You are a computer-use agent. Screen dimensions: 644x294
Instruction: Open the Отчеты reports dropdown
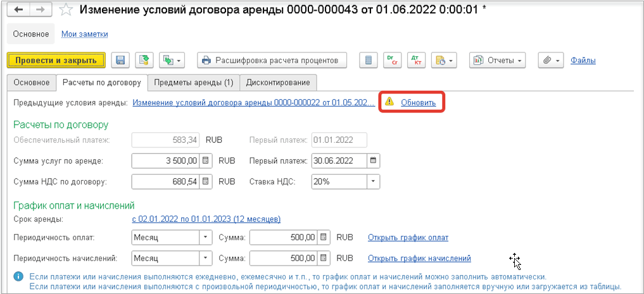[x=498, y=61]
